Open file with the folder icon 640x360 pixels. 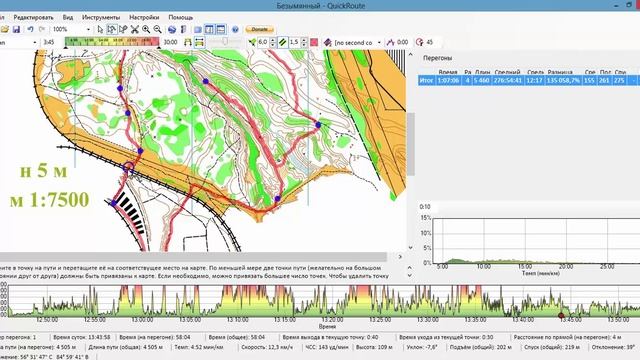(x=4, y=29)
